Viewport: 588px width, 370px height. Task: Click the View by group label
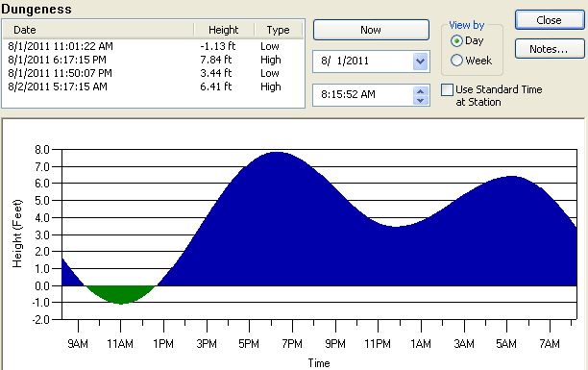[467, 25]
